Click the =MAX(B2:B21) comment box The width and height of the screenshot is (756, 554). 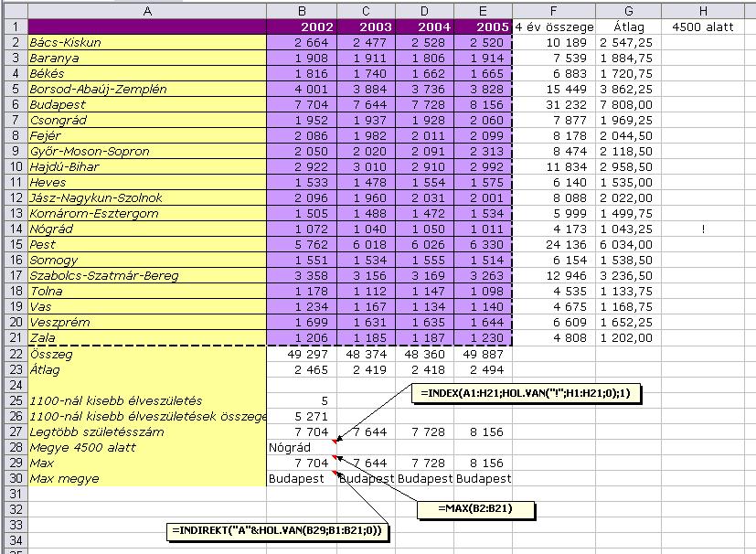coord(475,508)
